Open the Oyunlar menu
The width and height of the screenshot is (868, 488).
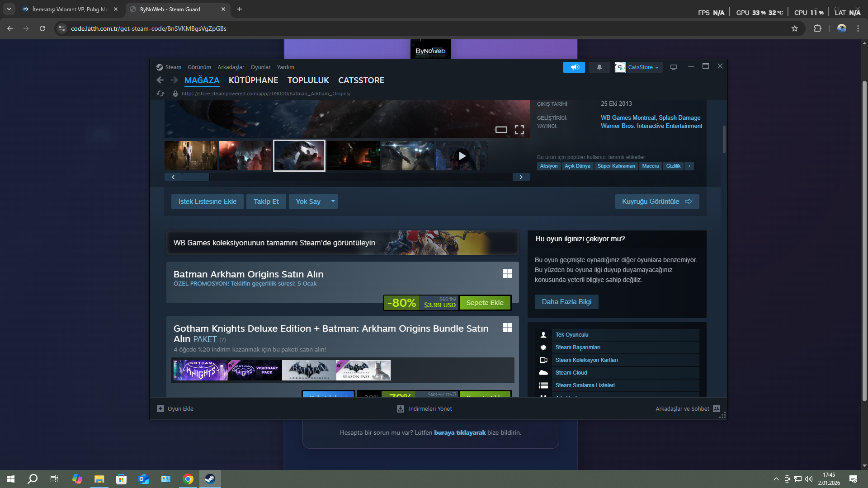point(261,67)
